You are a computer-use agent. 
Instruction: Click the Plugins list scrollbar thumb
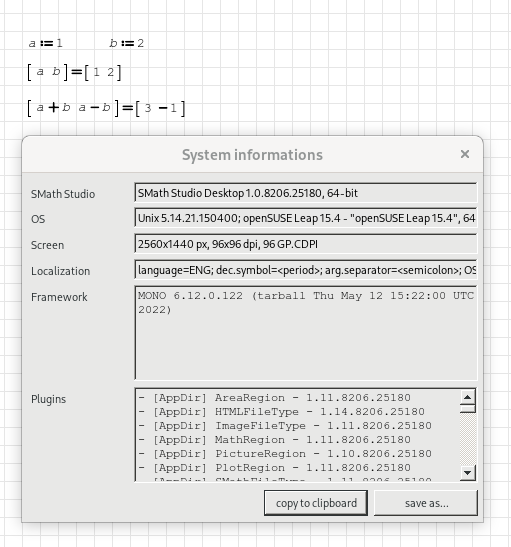tap(467, 408)
